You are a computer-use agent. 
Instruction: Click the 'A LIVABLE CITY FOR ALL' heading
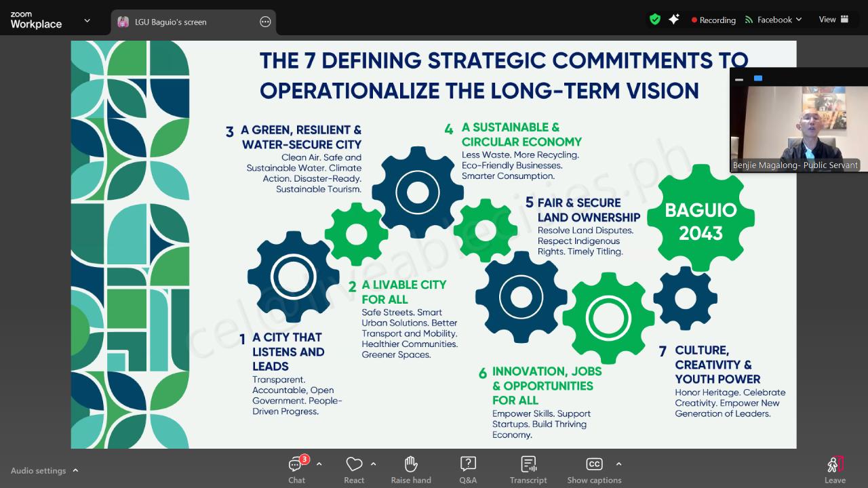(403, 292)
